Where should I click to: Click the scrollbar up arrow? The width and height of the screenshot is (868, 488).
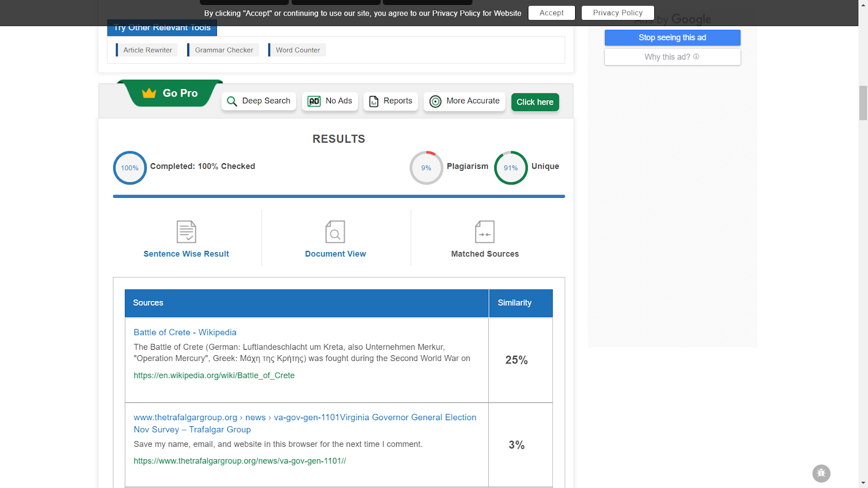coord(863,4)
